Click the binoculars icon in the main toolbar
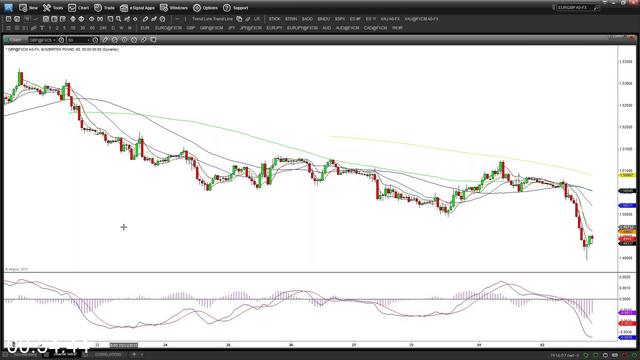 pyautogui.click(x=100, y=19)
